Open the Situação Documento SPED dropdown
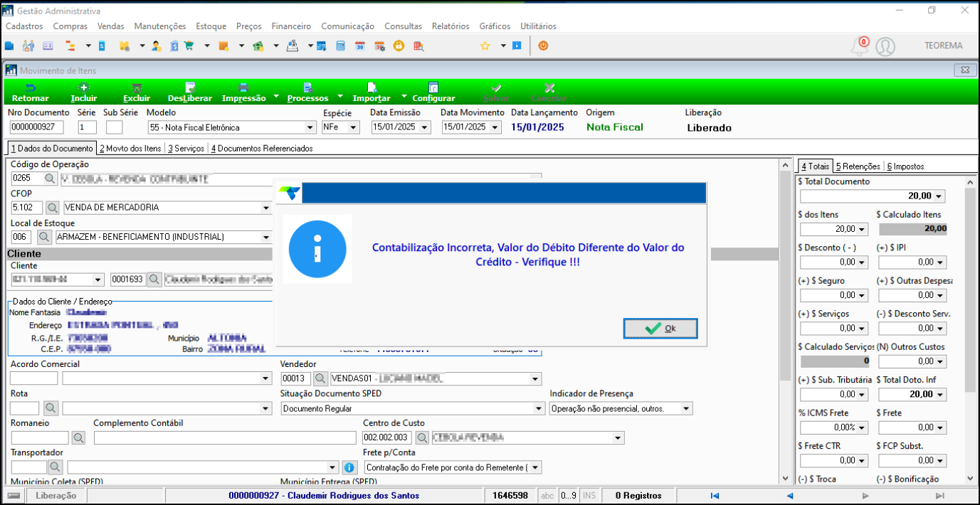Screen dimensions: 980x505 tap(539, 408)
